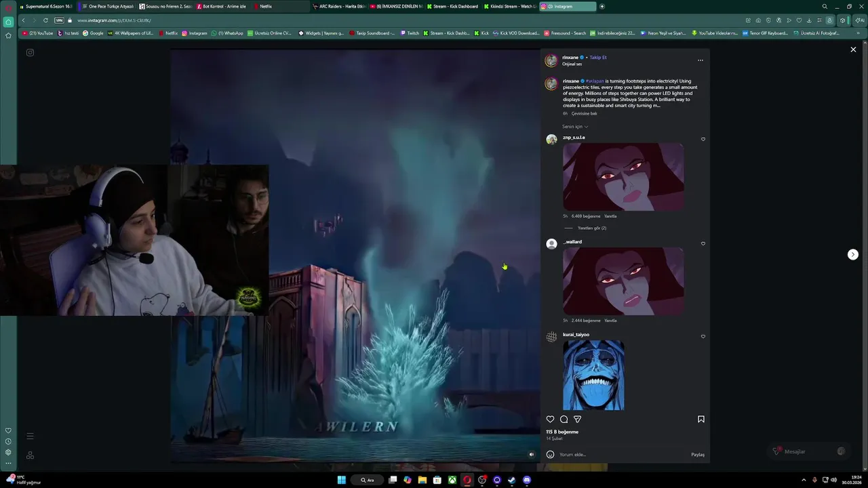Switch to the Netflix browser tab
Viewport: 868px width, 488px height.
coord(281,6)
